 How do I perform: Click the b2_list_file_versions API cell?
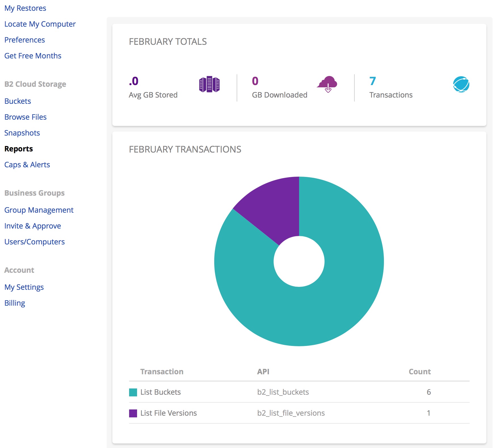coord(291,413)
